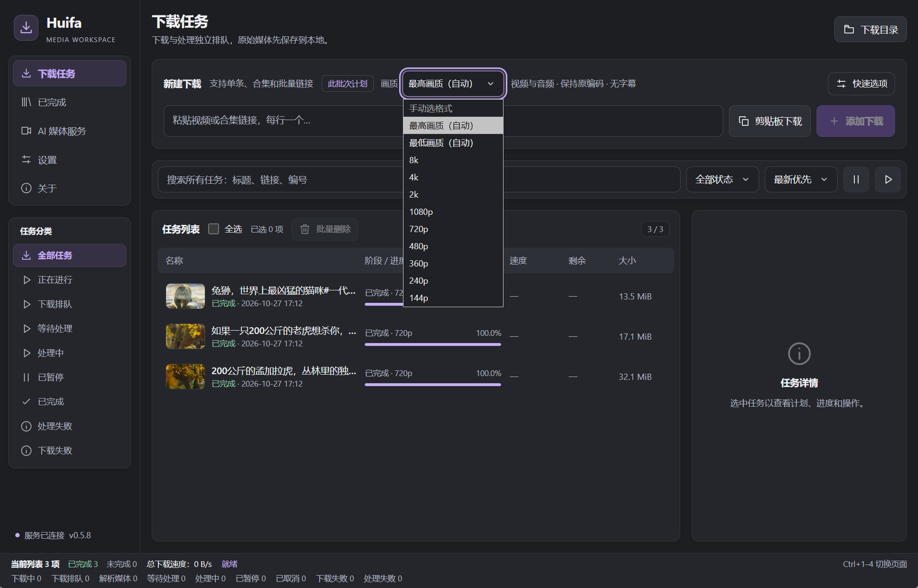918x588 pixels.
Task: Click the 快速选项 button
Action: 861,84
